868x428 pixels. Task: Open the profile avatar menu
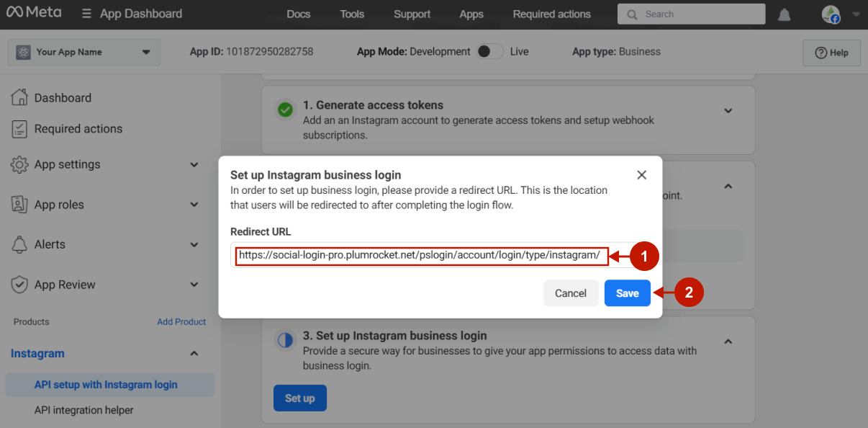831,14
